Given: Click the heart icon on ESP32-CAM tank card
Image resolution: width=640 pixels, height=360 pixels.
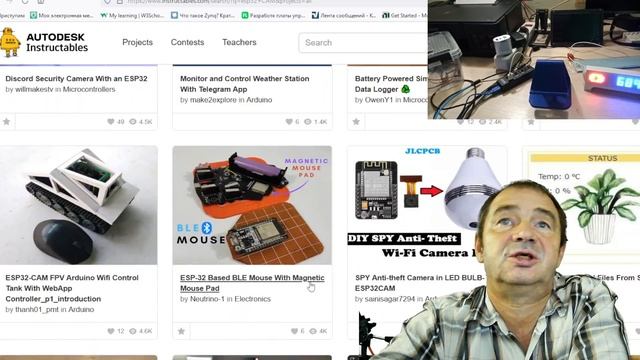Looking at the screenshot, I should pos(111,331).
